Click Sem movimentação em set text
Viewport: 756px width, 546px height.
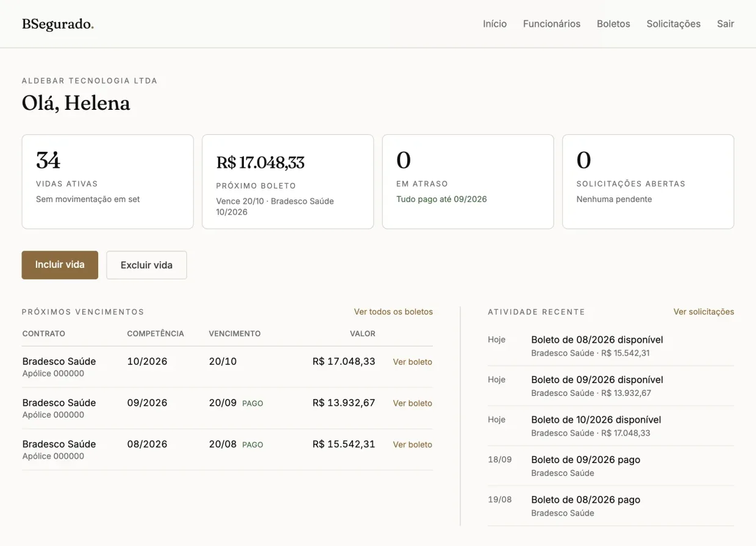(x=88, y=199)
